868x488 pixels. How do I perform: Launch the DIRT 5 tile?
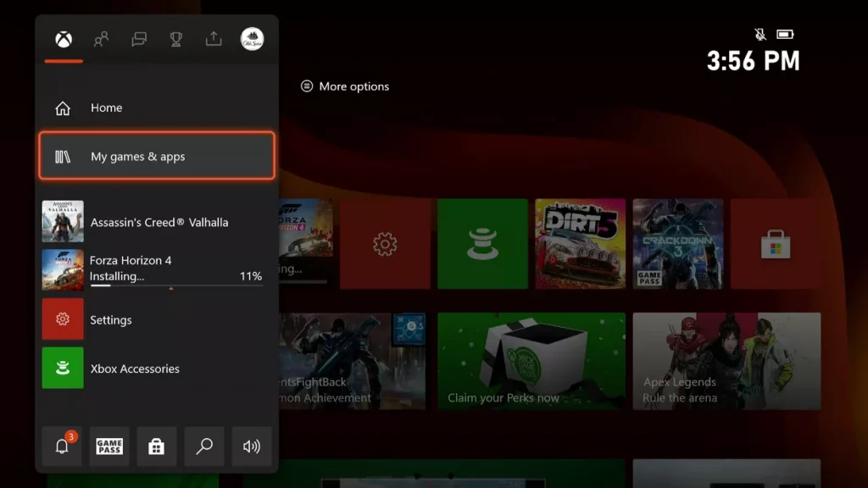click(x=581, y=243)
